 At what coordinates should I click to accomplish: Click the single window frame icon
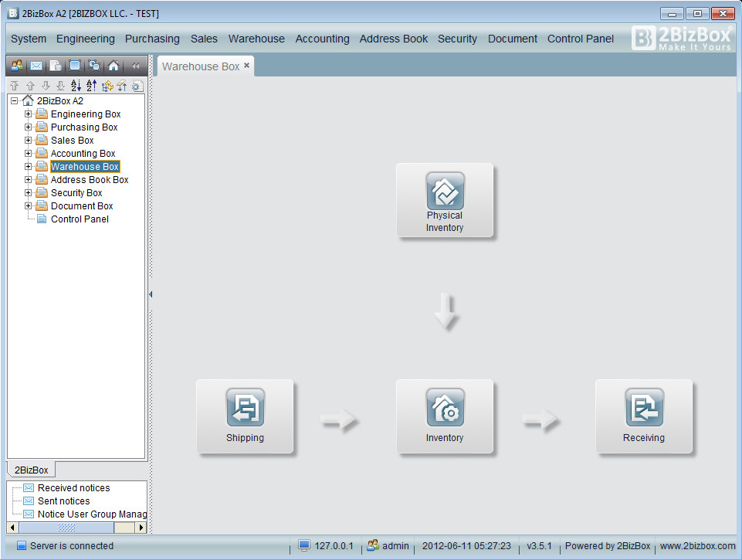pyautogui.click(x=75, y=66)
